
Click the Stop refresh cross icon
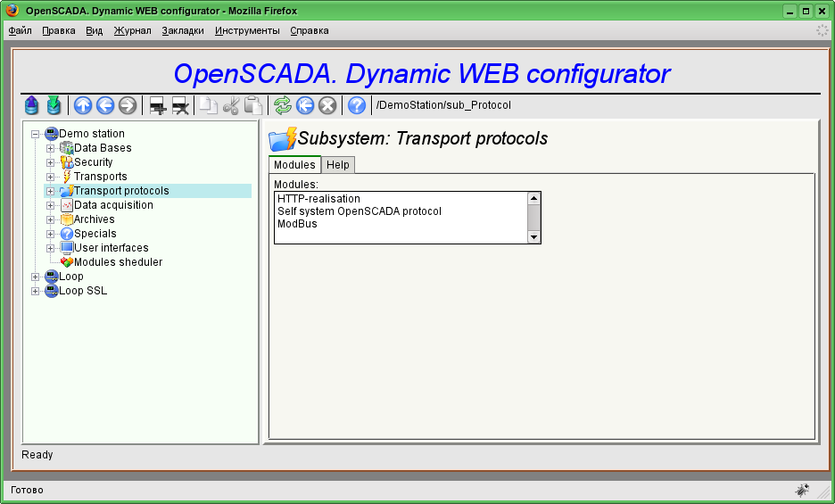tap(327, 105)
